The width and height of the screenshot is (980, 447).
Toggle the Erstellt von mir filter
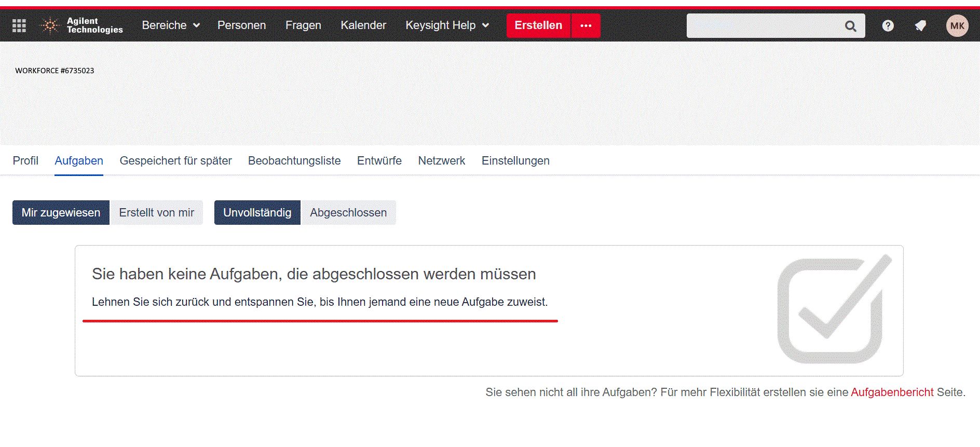tap(156, 213)
